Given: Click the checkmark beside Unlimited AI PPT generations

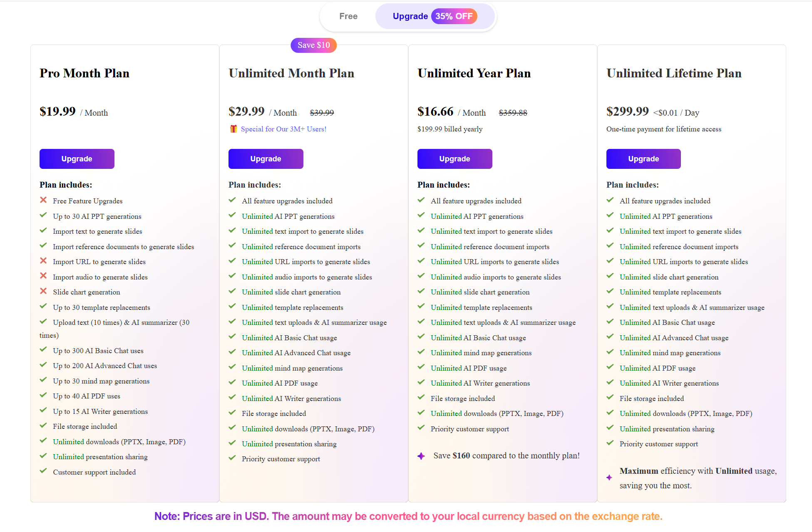Looking at the screenshot, I should (232, 215).
